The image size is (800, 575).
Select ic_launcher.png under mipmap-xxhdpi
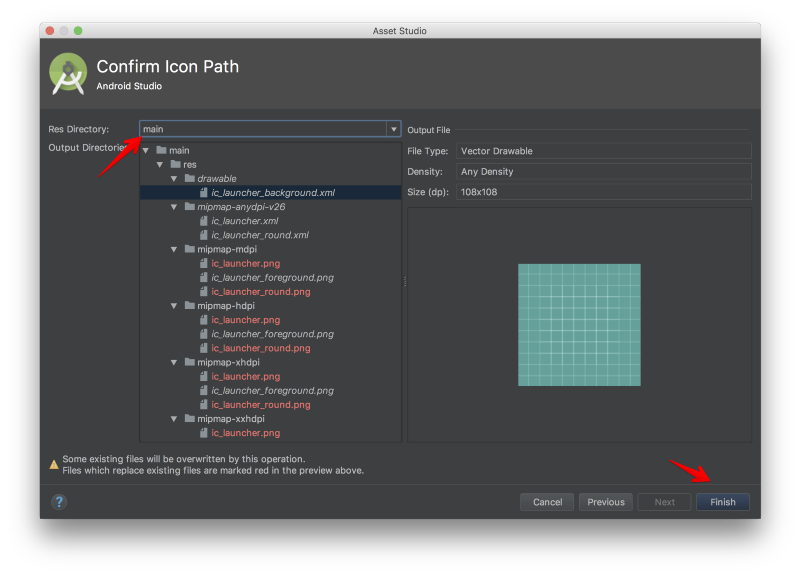click(x=245, y=433)
